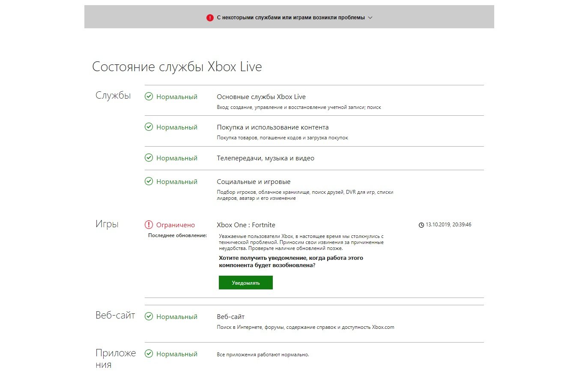Image resolution: width=588 pixels, height=376 pixels.
Task: Click the Приложения section heading
Action: [116, 359]
